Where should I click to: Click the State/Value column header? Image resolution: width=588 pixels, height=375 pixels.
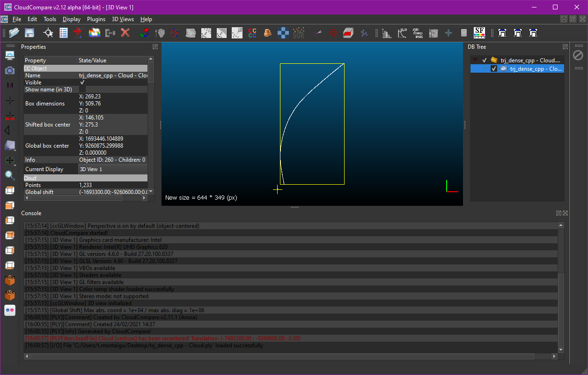pos(112,60)
